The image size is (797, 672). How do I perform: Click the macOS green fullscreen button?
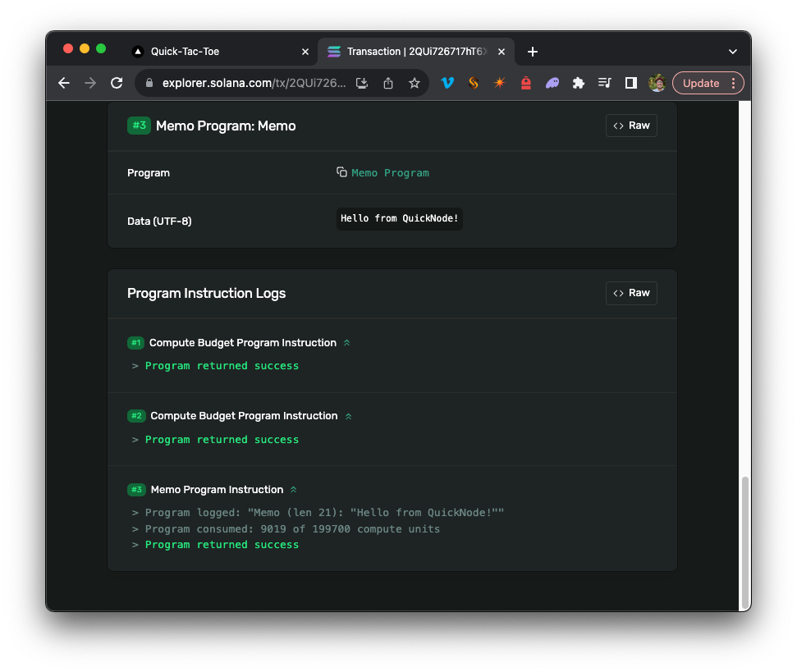pyautogui.click(x=101, y=48)
